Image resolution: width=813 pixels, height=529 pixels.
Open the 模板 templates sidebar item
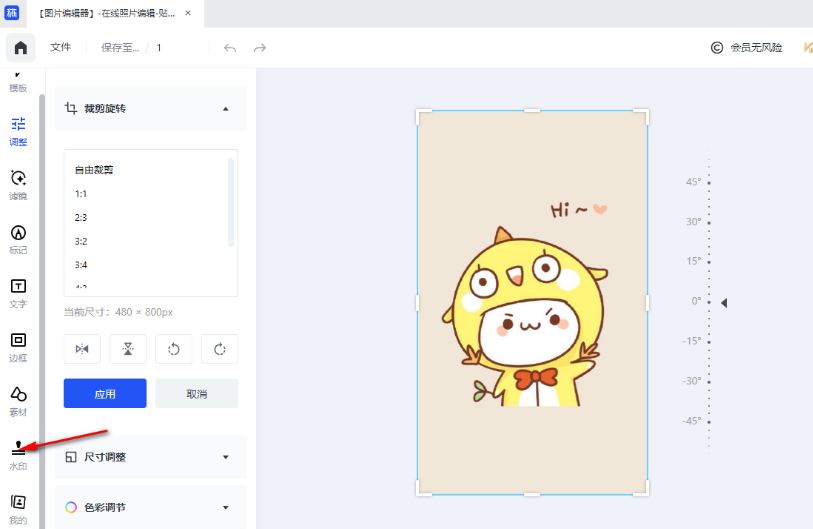(x=18, y=83)
